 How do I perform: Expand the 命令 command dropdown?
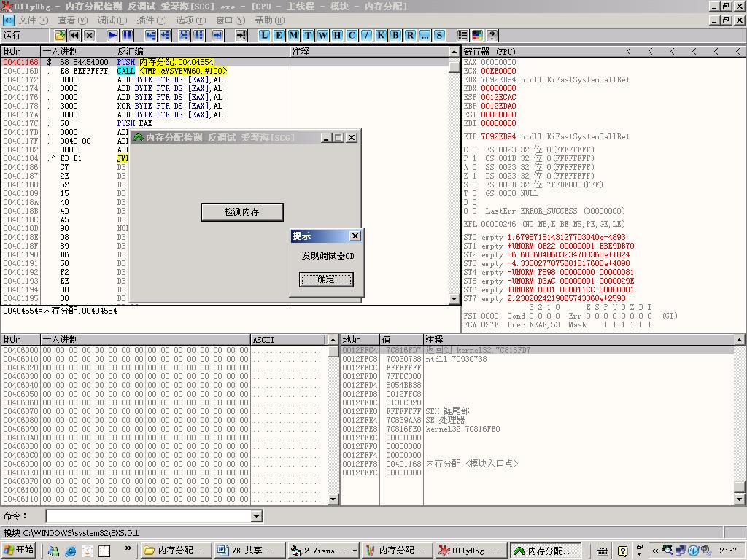[x=257, y=516]
